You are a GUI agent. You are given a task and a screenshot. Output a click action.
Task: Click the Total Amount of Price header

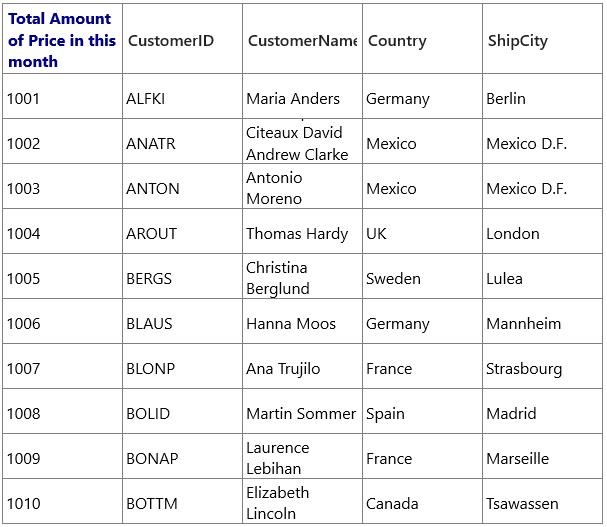(x=62, y=40)
